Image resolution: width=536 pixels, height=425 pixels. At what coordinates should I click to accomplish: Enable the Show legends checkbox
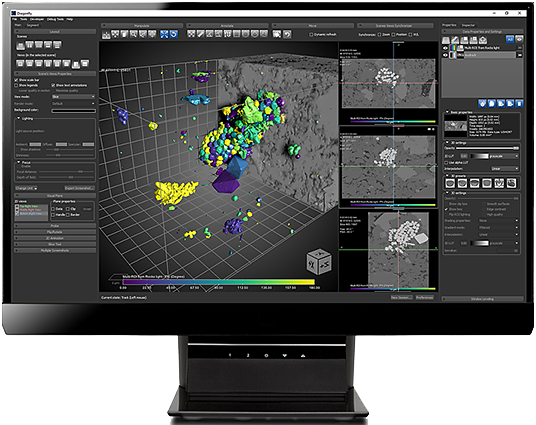point(16,85)
